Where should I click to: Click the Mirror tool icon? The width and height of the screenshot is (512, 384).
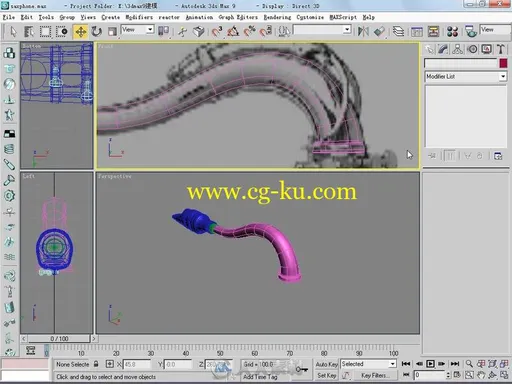click(x=363, y=32)
